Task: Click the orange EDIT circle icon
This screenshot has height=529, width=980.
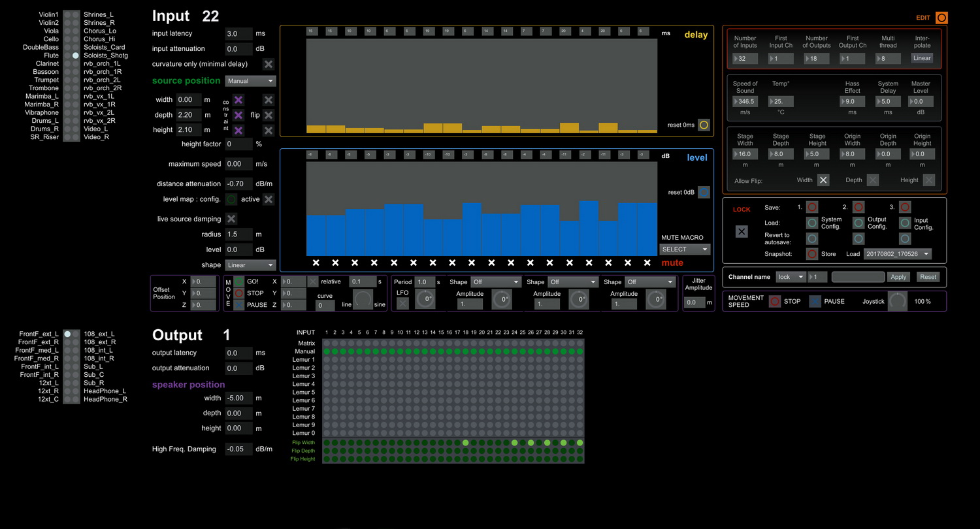Action: [941, 18]
